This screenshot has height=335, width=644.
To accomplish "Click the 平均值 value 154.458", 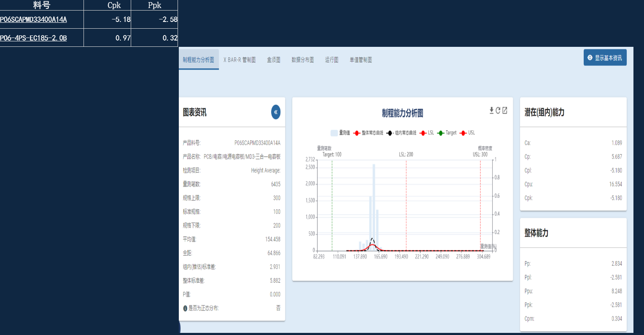I will click(273, 239).
